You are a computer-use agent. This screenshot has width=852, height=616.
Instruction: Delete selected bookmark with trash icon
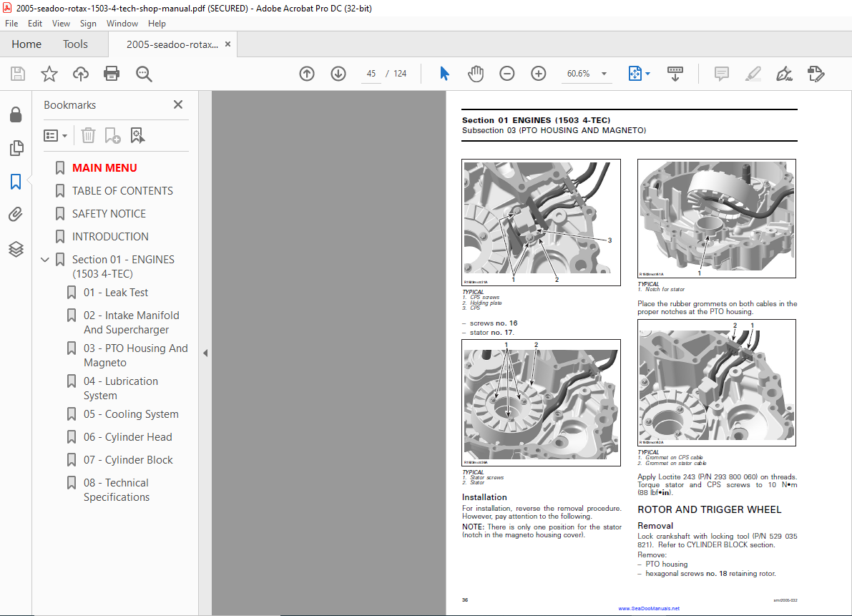(x=88, y=135)
